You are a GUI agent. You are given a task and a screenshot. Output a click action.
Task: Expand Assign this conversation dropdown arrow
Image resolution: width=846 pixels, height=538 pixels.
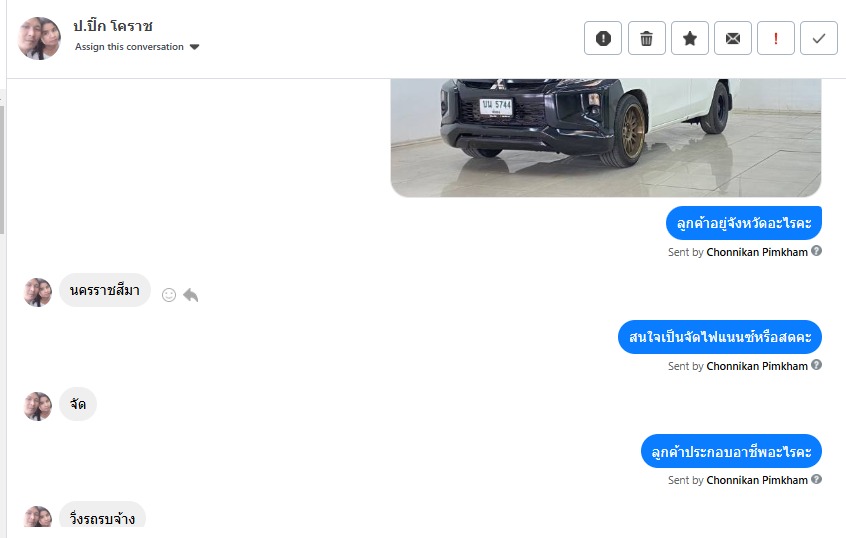point(195,47)
